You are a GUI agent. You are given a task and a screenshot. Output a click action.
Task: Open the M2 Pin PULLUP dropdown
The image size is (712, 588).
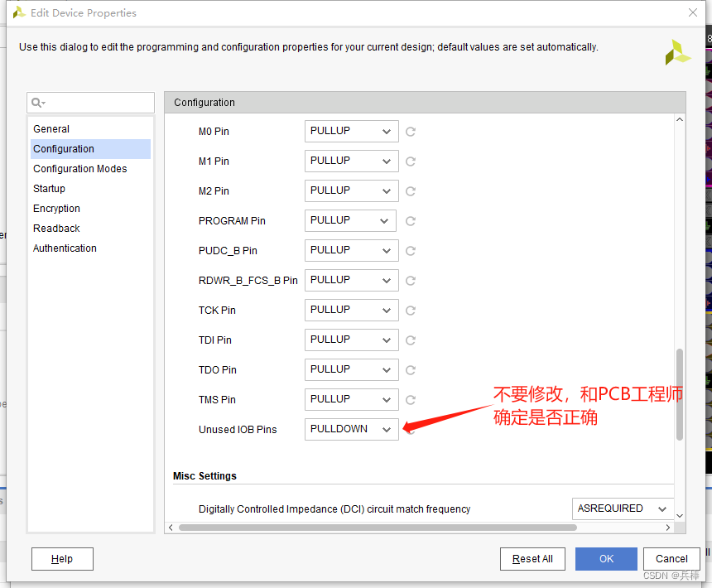(352, 190)
